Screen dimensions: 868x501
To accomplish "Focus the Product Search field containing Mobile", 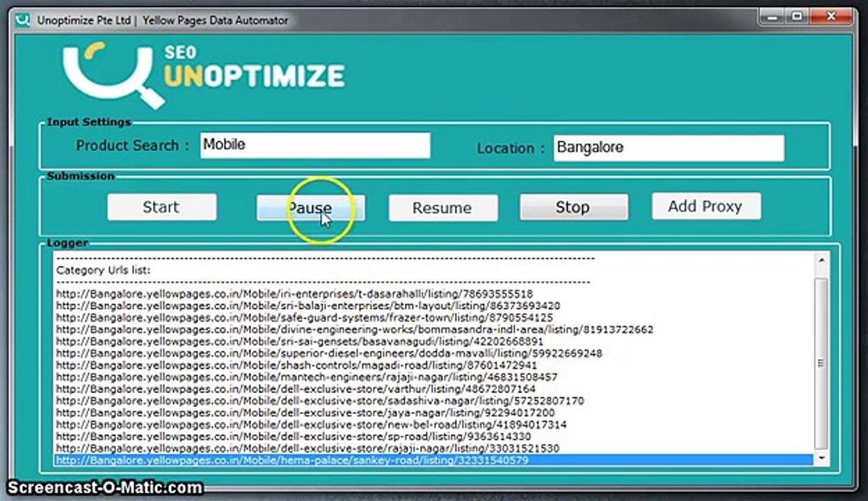I will click(x=315, y=145).
